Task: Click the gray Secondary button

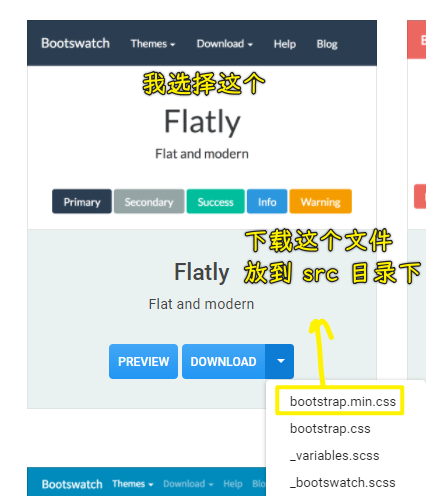Action: click(x=149, y=201)
